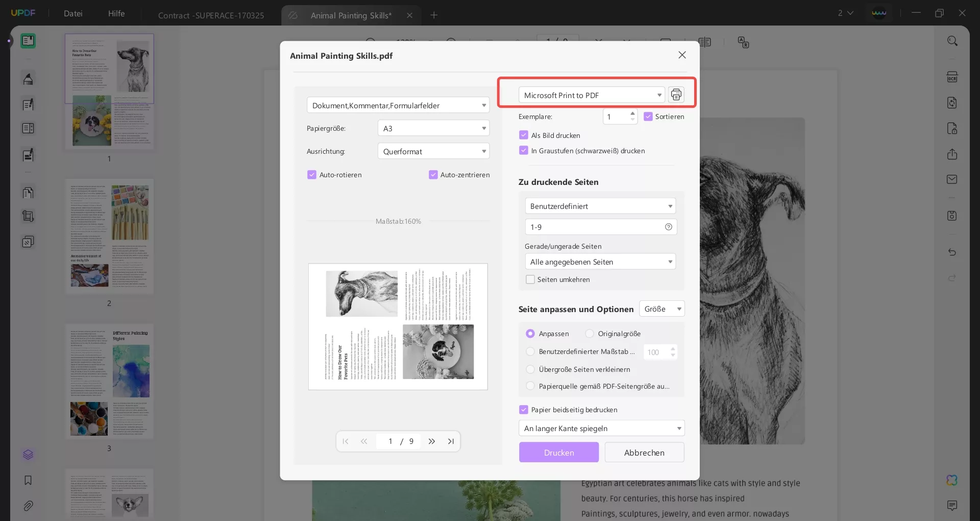Click the page range help icon
This screenshot has height=521, width=980.
click(x=668, y=227)
